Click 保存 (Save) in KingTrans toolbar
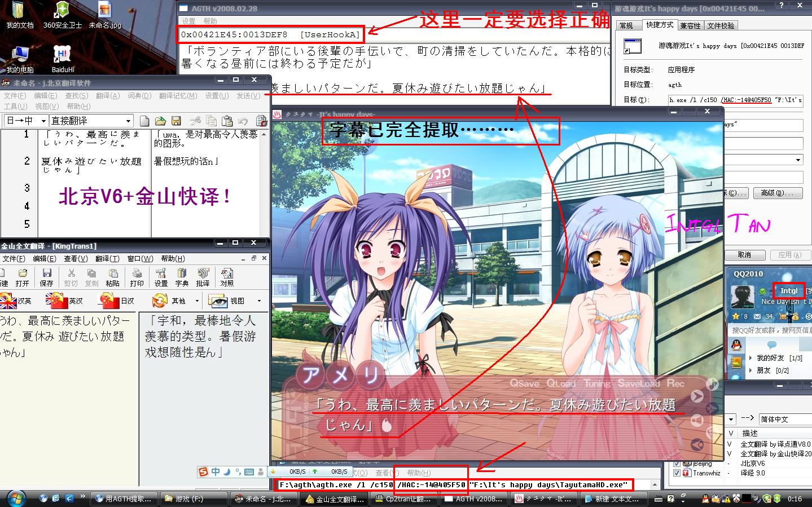Viewport: 812px width, 507px height. coord(46,277)
